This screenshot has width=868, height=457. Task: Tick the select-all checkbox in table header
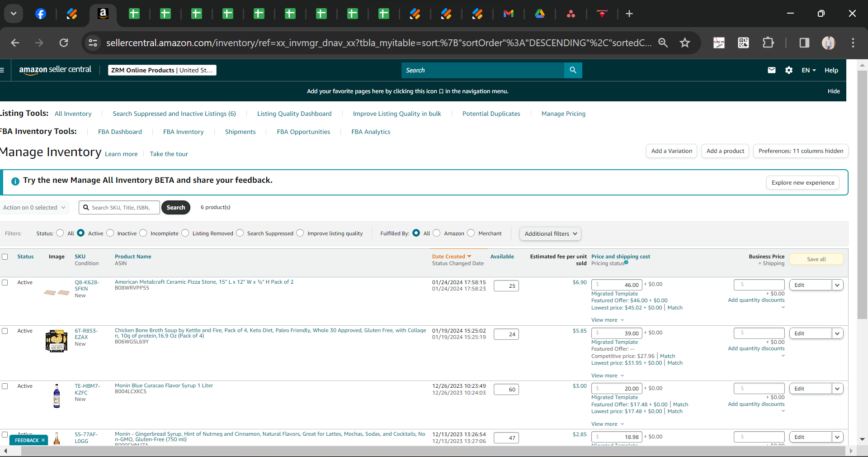point(5,257)
